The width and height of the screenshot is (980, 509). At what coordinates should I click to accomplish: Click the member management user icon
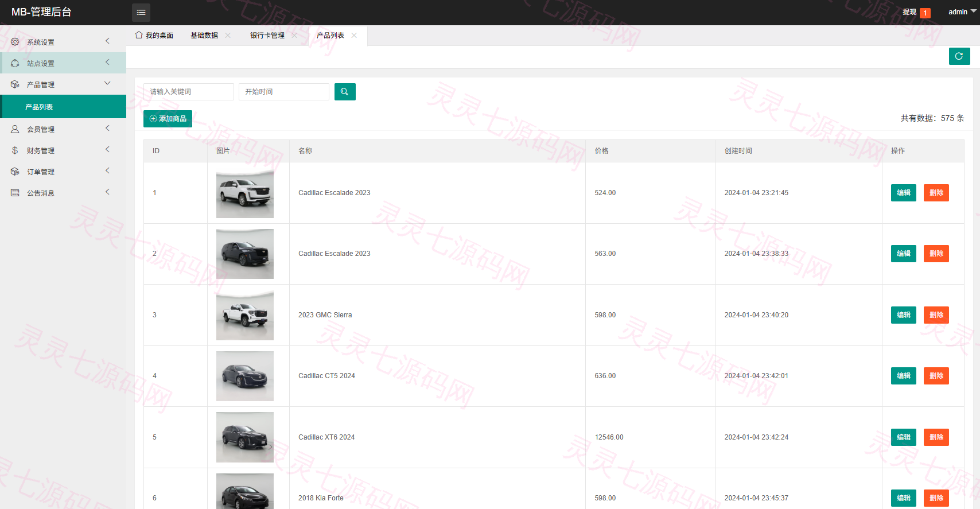pos(15,129)
